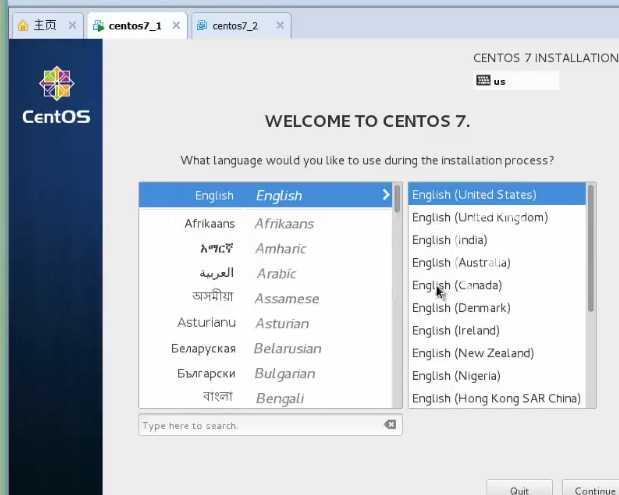Select Arabic in the language list
The width and height of the screenshot is (619, 495).
[x=266, y=274]
